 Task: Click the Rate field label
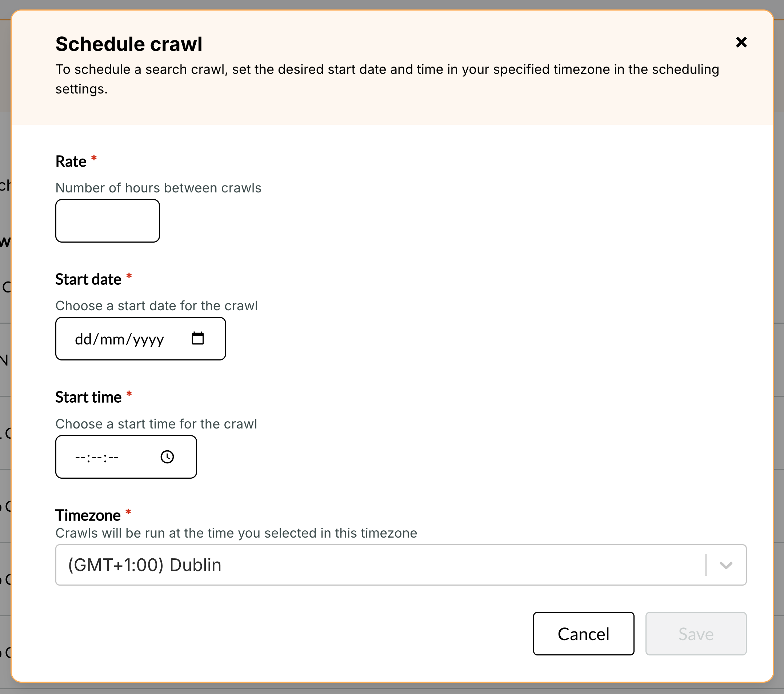(71, 161)
